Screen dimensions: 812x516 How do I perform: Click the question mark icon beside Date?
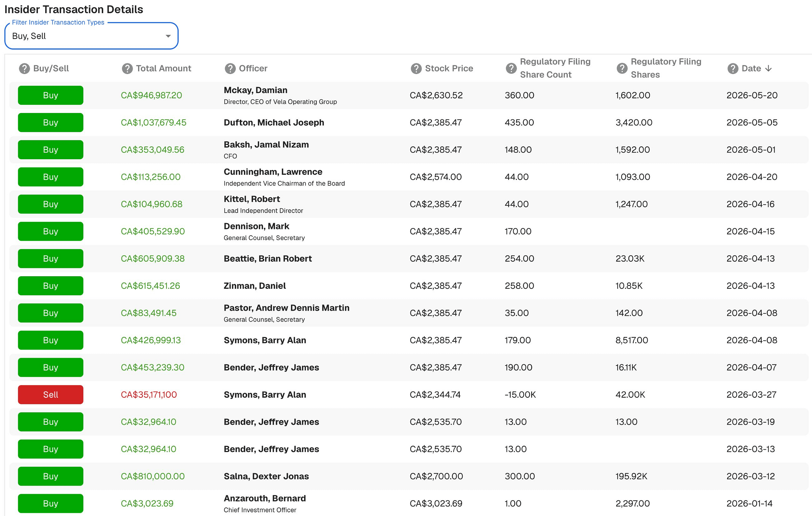point(733,69)
